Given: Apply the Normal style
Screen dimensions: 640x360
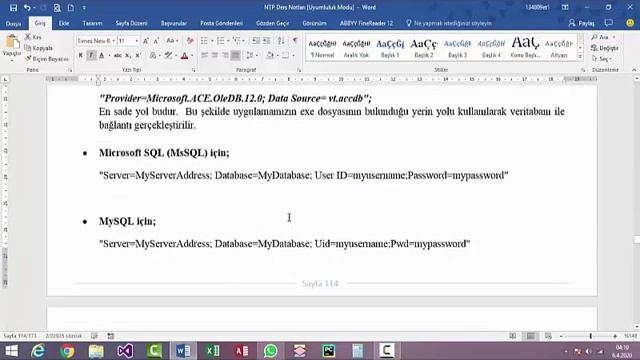Looking at the screenshot, I should pyautogui.click(x=322, y=48).
